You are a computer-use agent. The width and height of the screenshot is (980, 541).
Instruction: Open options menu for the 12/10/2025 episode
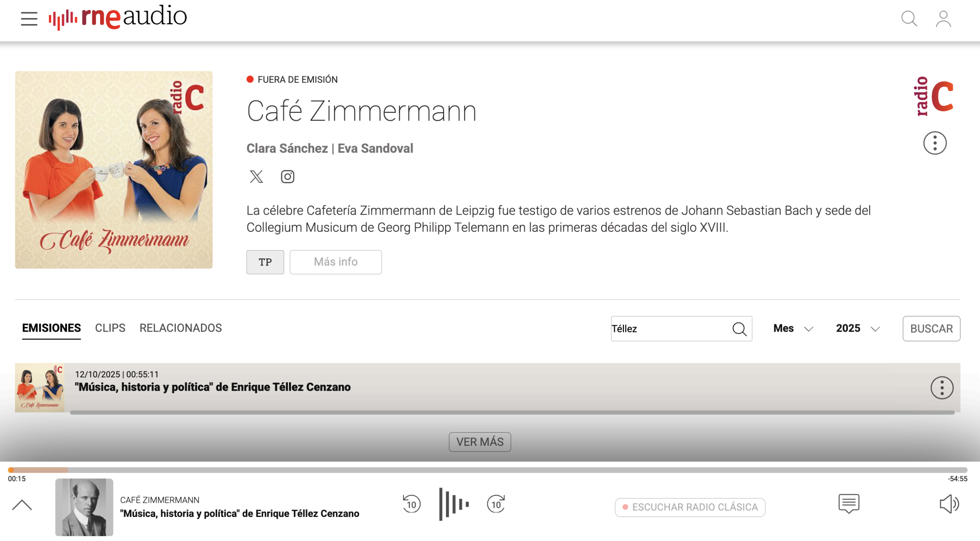pyautogui.click(x=942, y=388)
